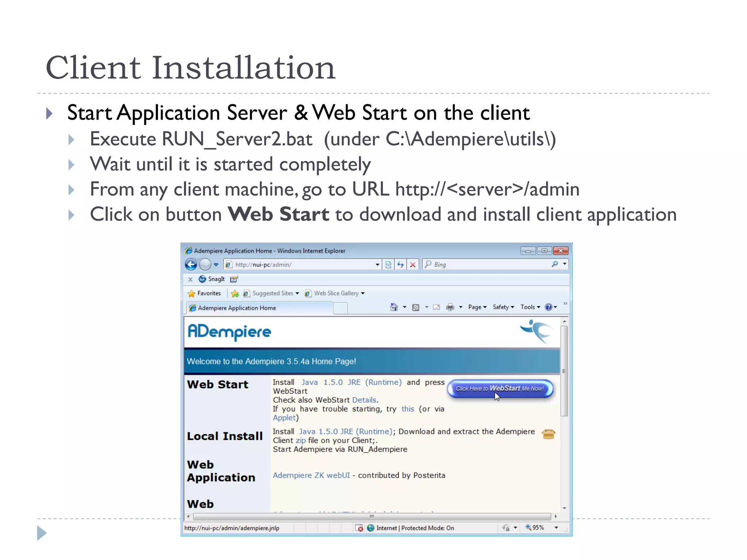Click the horizontal scrollbar thumb

coord(372,517)
